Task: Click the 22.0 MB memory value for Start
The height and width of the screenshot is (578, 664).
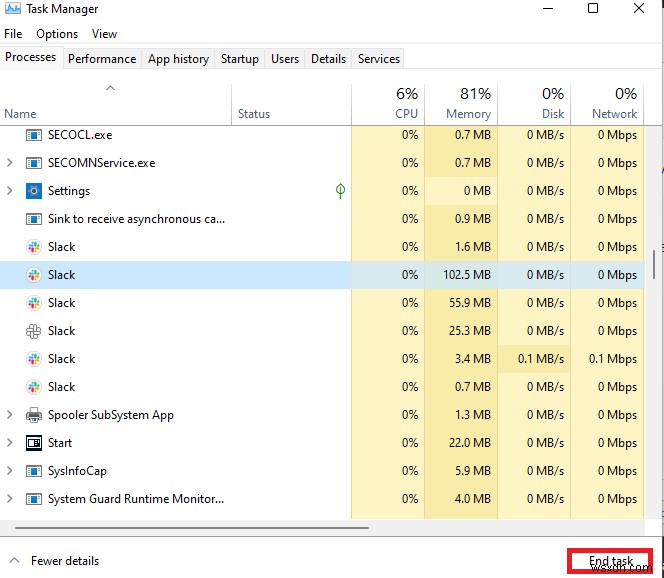Action: pos(470,443)
